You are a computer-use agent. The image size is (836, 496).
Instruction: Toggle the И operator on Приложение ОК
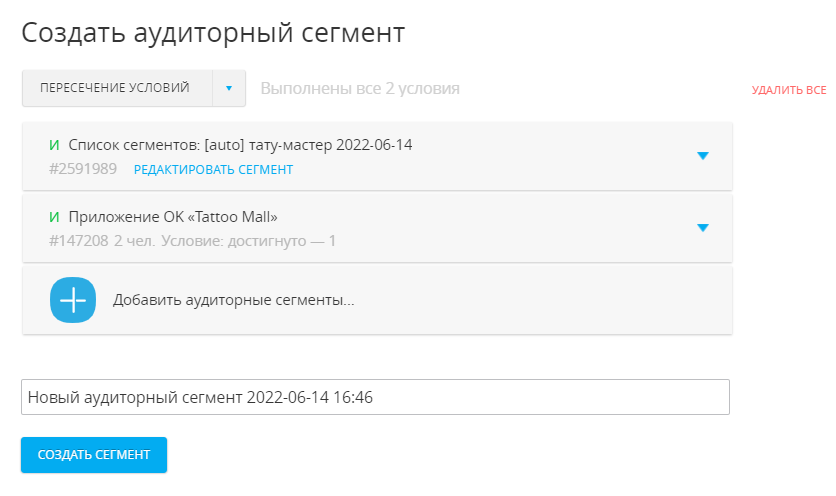pos(54,217)
